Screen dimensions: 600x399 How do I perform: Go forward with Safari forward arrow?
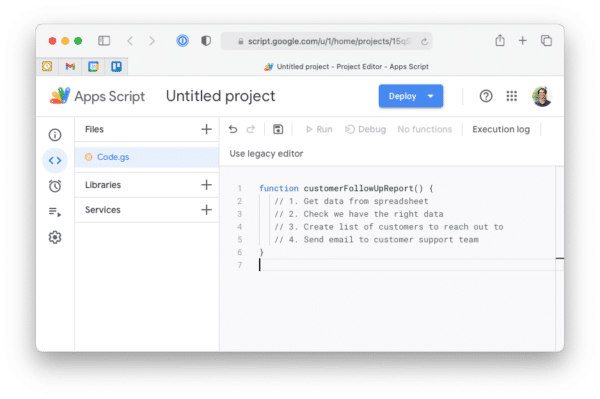152,41
